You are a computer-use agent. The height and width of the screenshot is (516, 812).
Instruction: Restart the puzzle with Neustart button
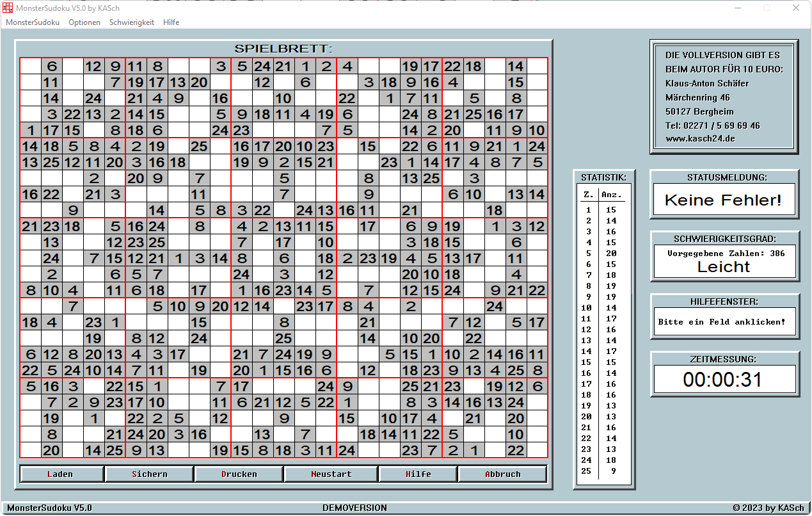point(331,474)
